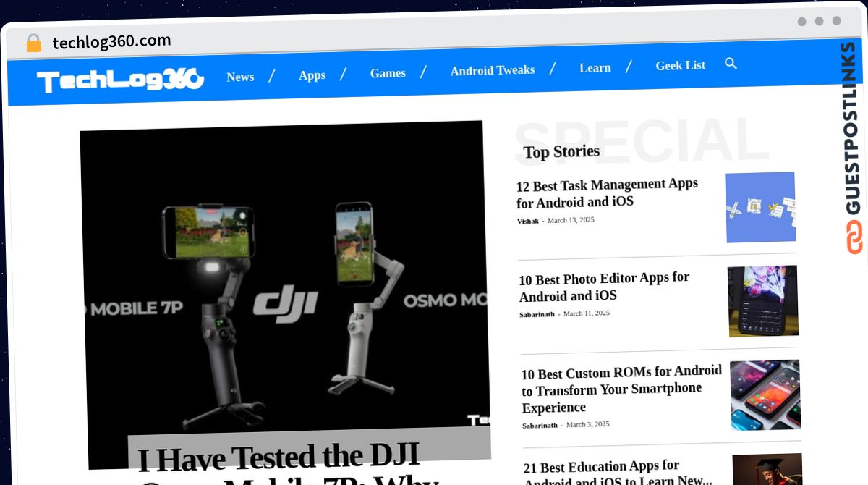
Task: Read the 10 Best Photo Editor Apps story
Action: click(604, 287)
